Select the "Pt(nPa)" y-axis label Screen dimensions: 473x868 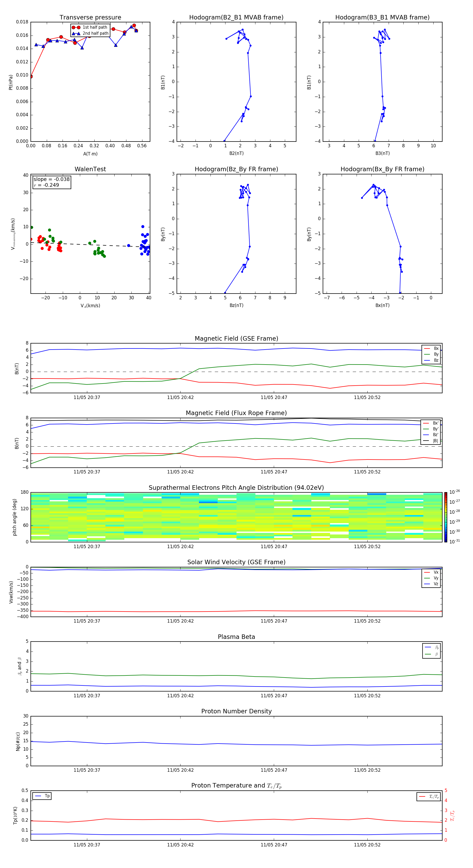click(11, 82)
